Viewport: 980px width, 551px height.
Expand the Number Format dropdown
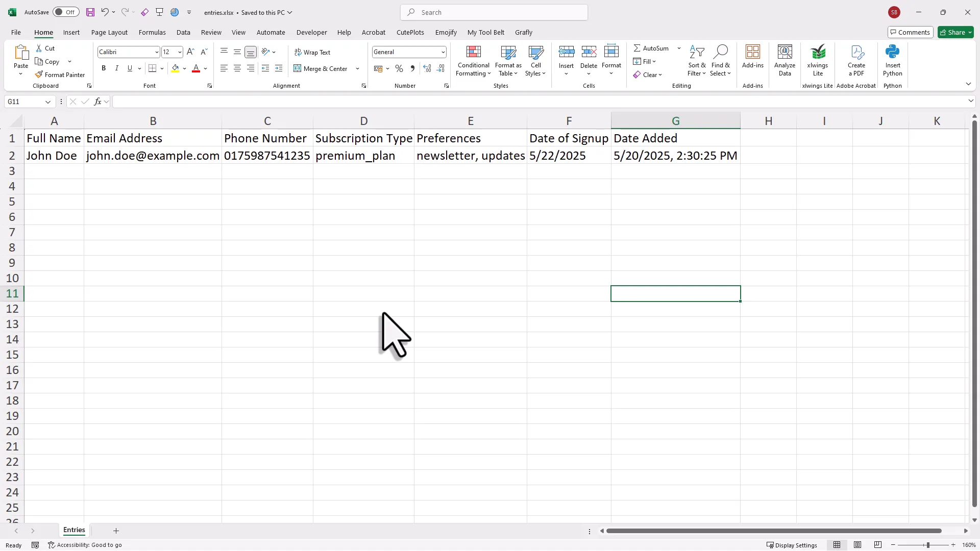pos(442,52)
